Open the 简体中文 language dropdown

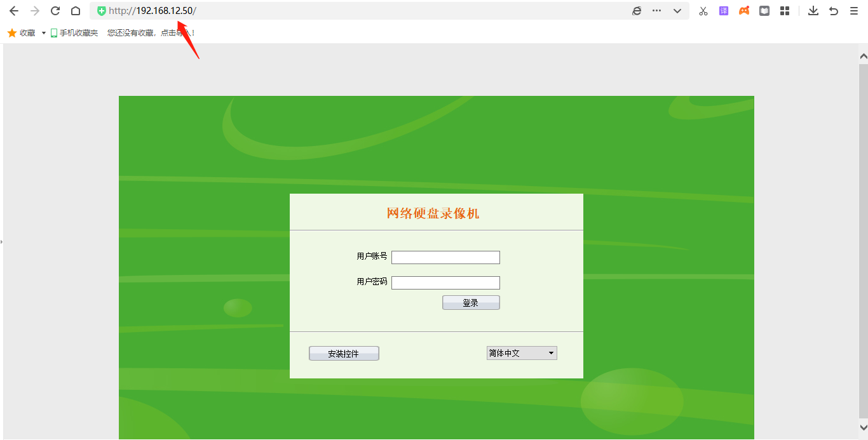click(522, 353)
